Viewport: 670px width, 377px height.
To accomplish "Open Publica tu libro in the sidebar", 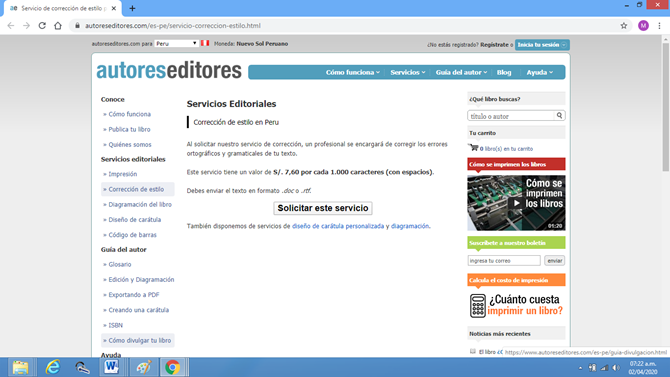I will pyautogui.click(x=129, y=129).
